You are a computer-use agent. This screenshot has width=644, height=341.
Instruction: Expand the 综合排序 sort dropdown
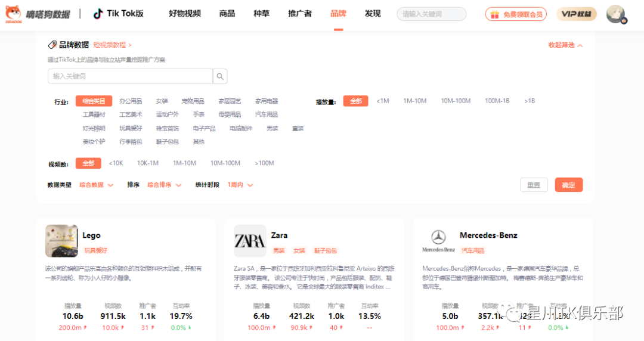pos(165,185)
